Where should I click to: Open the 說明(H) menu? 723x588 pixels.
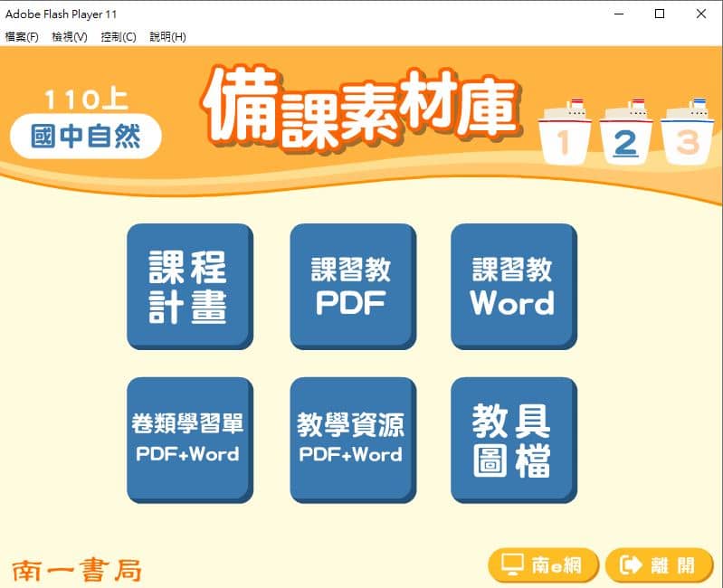click(x=167, y=37)
